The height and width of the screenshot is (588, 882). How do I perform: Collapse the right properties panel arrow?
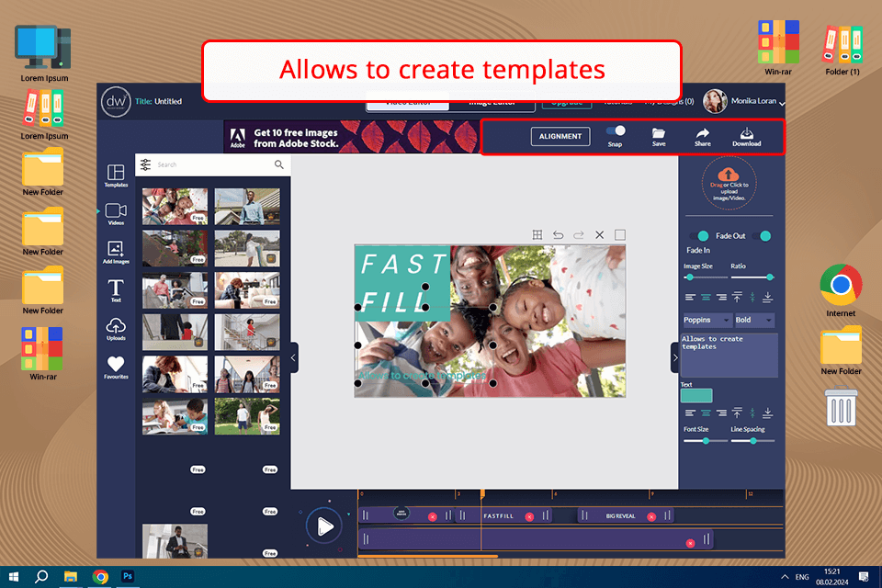675,357
